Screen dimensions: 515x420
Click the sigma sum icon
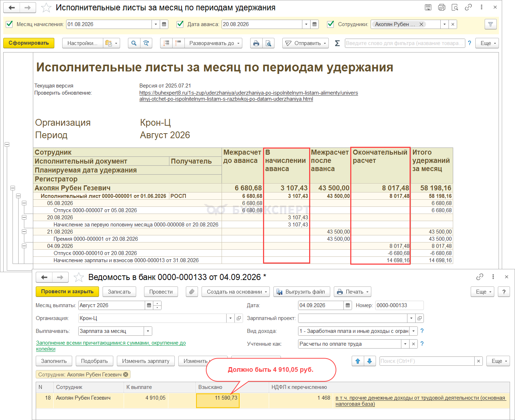[337, 43]
